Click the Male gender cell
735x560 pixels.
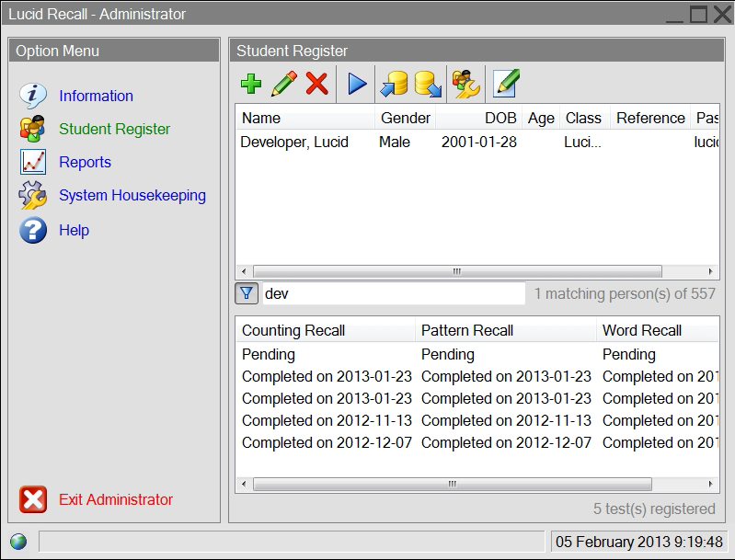click(x=395, y=142)
